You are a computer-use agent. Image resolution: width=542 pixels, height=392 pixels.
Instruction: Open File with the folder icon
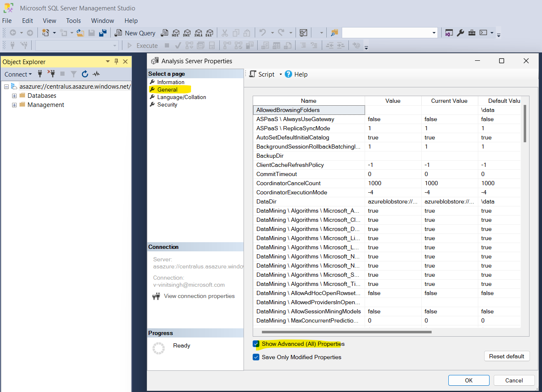click(80, 33)
